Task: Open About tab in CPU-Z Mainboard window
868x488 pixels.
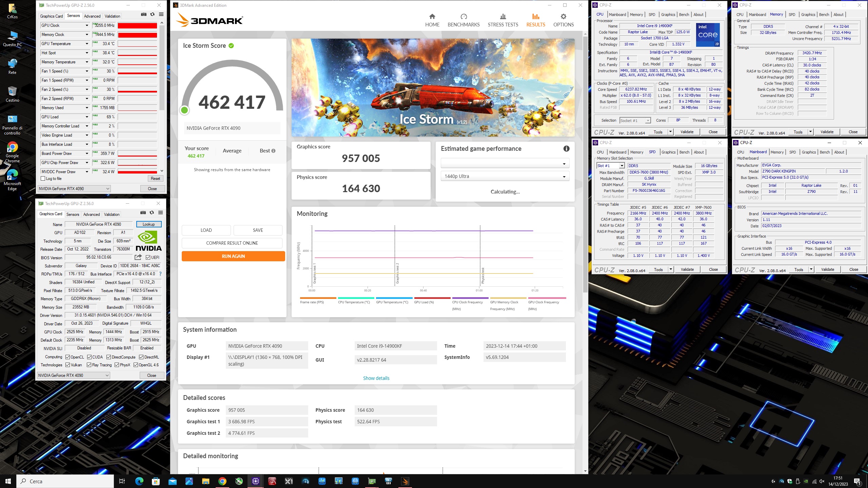Action: click(839, 152)
